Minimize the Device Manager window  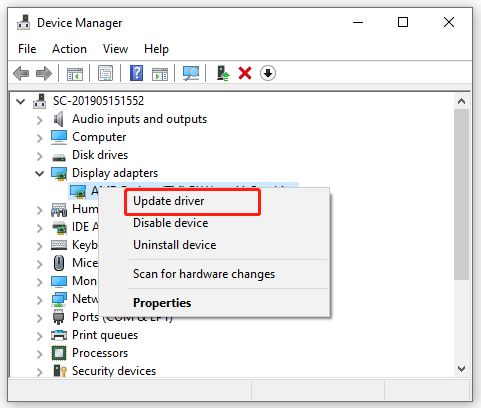pyautogui.click(x=358, y=23)
